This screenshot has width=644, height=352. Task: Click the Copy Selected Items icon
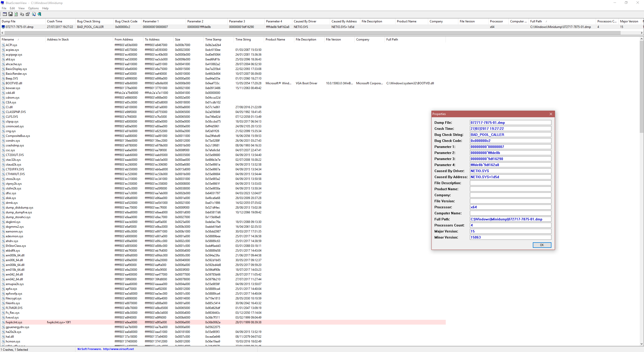coord(22,14)
